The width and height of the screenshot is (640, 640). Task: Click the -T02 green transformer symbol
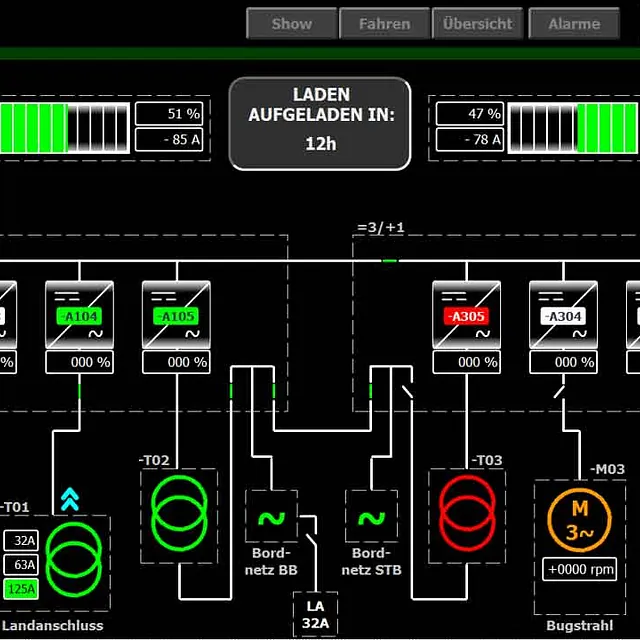[x=179, y=513]
